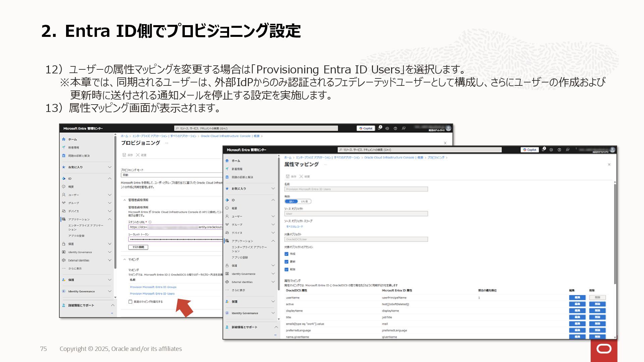
Task: Click Favorites star icon in Provisioning window sidebar
Action: click(64, 167)
